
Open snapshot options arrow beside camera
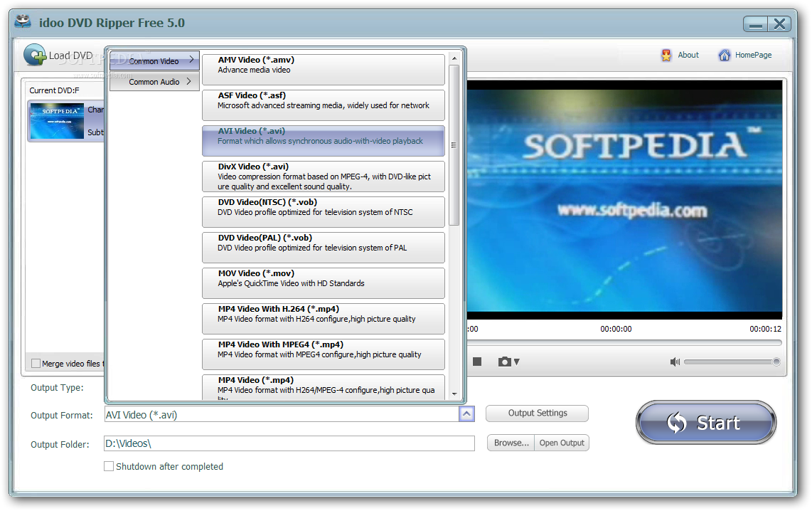(516, 362)
